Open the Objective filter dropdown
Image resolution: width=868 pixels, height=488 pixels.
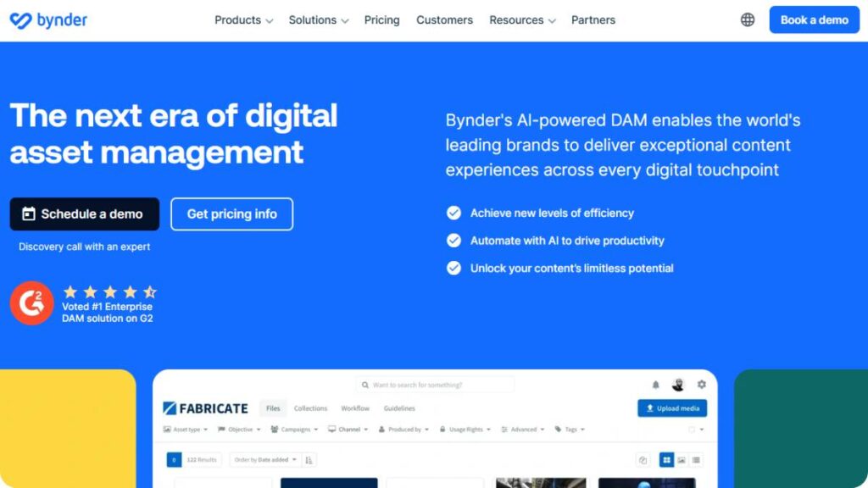point(239,430)
